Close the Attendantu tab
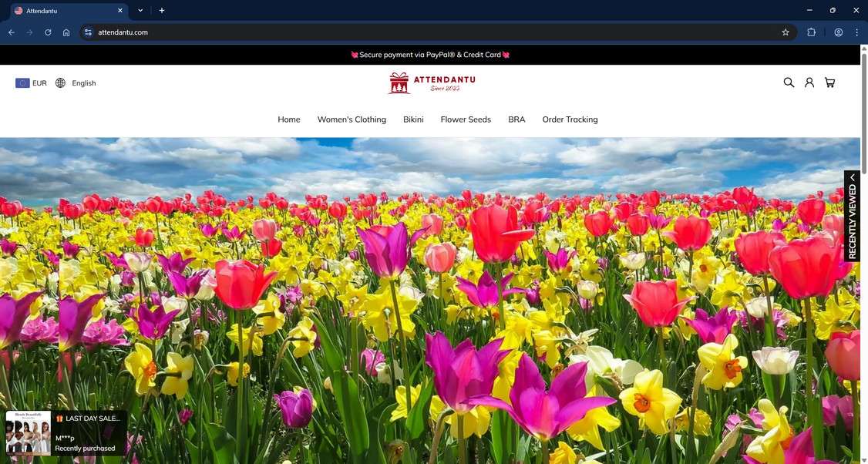This screenshot has width=868, height=464. click(120, 11)
